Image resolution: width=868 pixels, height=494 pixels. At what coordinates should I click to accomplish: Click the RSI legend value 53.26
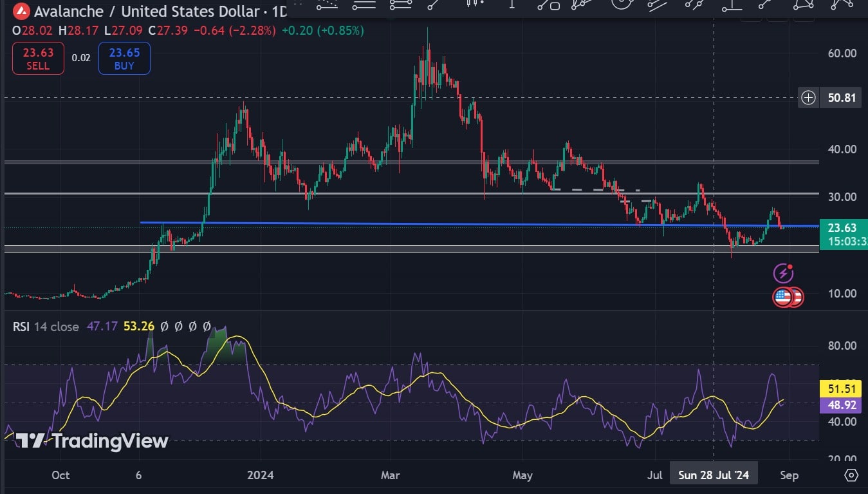pos(138,327)
